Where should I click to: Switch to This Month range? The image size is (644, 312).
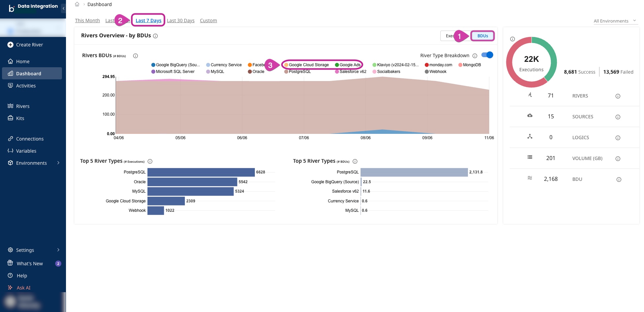(87, 21)
